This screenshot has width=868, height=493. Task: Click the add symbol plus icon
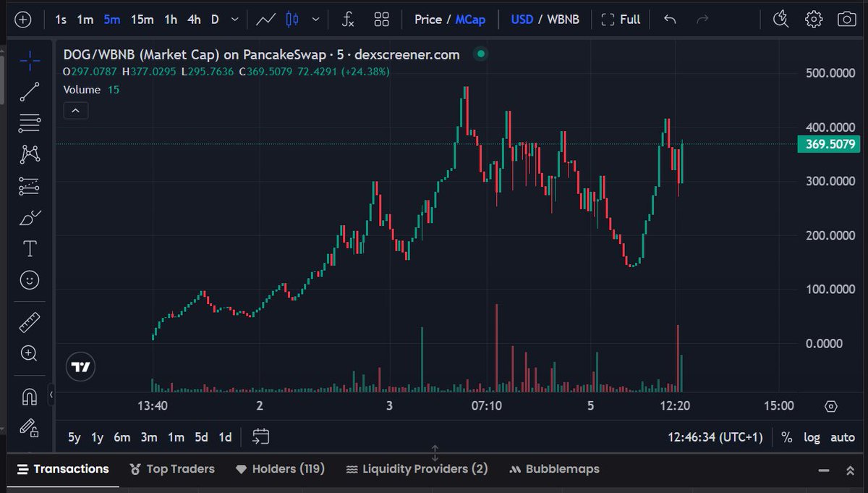click(23, 20)
